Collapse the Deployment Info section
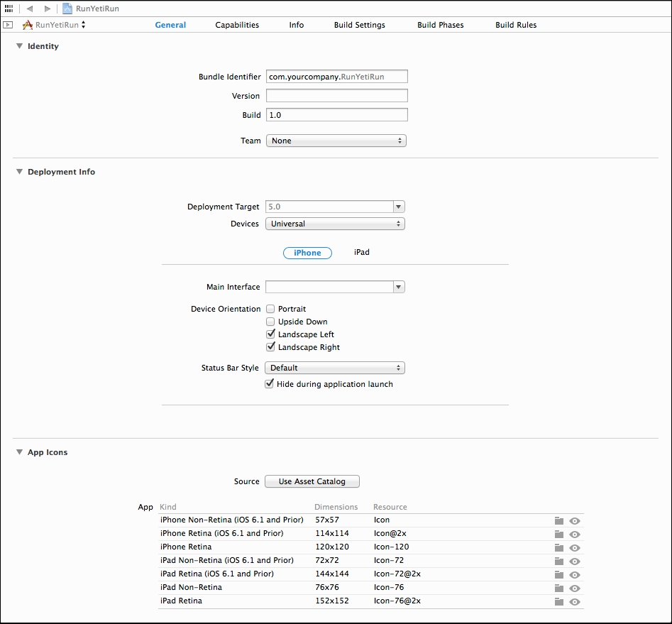This screenshot has height=624, width=672. [x=19, y=172]
